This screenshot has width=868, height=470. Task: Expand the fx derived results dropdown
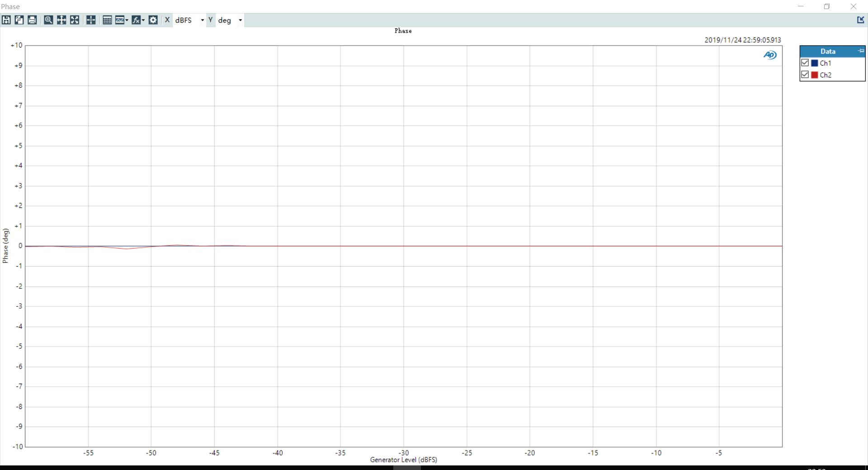pos(143,20)
